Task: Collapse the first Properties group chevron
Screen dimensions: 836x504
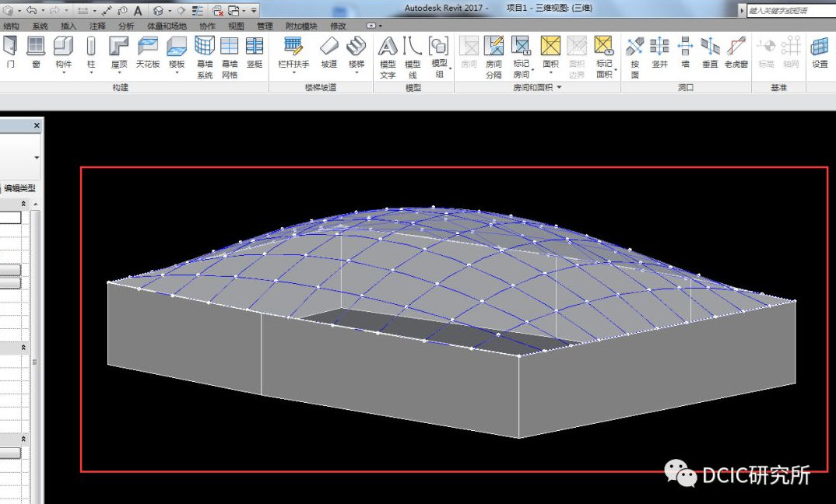Action: (x=23, y=204)
